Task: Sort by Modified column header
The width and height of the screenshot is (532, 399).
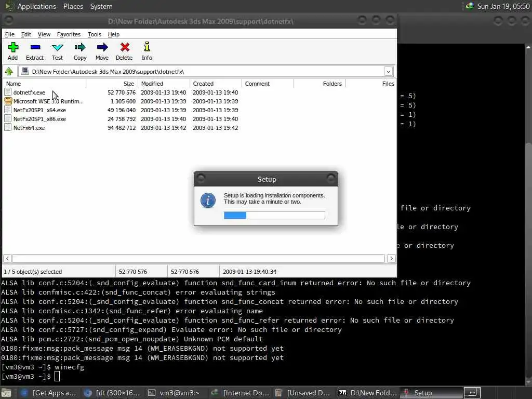Action: pyautogui.click(x=164, y=84)
